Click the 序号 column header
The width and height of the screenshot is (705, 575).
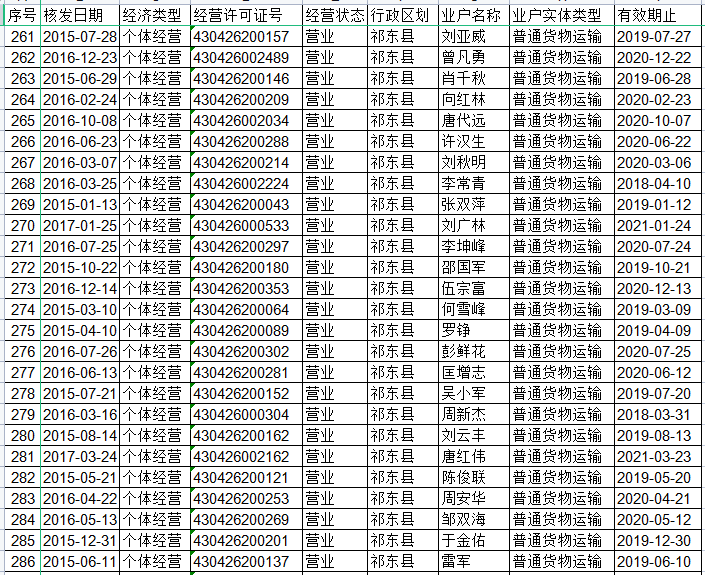(x=21, y=15)
